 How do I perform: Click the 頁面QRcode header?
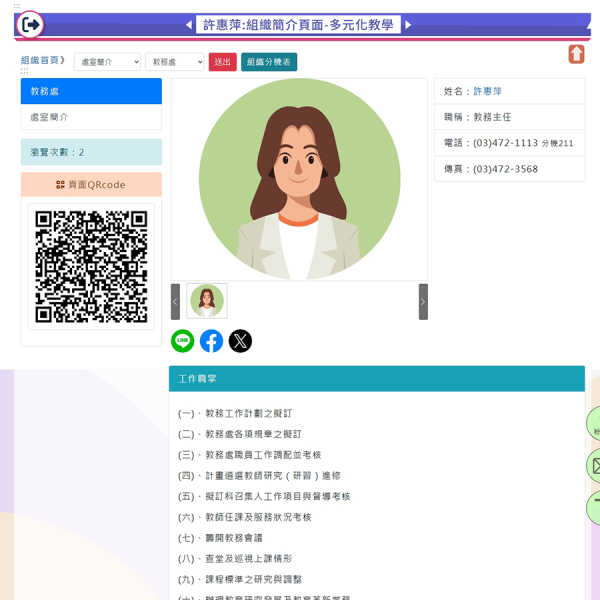coord(91,185)
